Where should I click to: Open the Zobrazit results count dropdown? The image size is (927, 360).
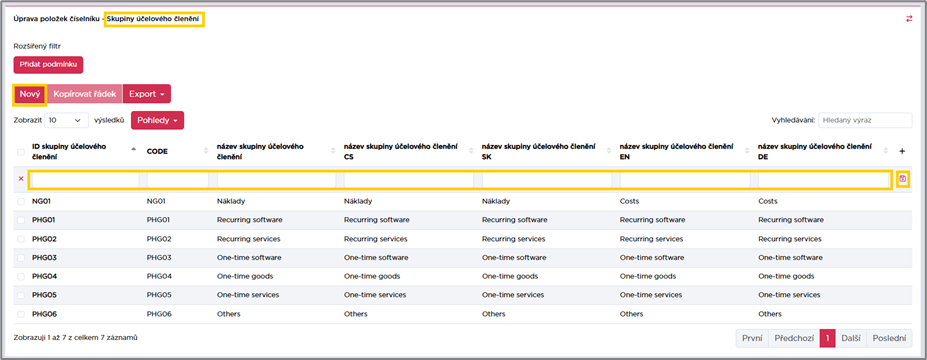click(66, 120)
